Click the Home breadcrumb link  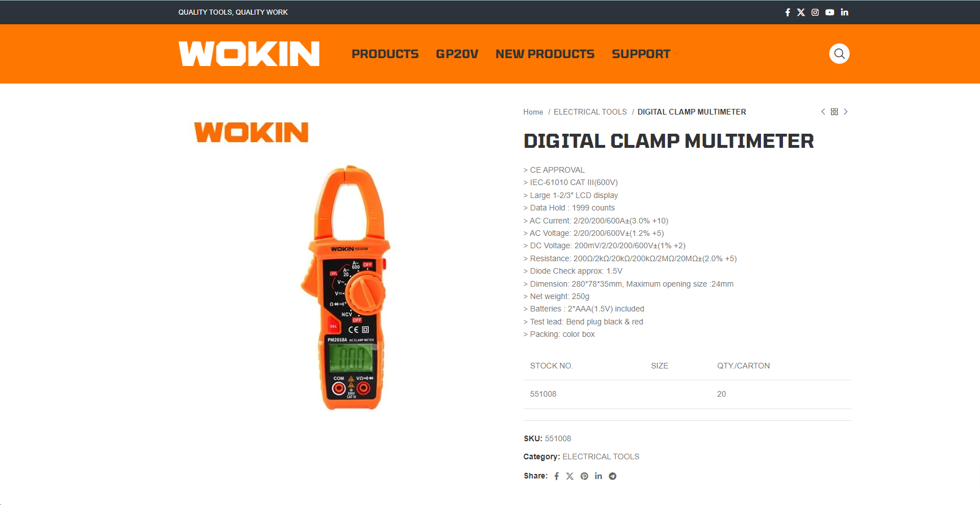[x=533, y=112]
